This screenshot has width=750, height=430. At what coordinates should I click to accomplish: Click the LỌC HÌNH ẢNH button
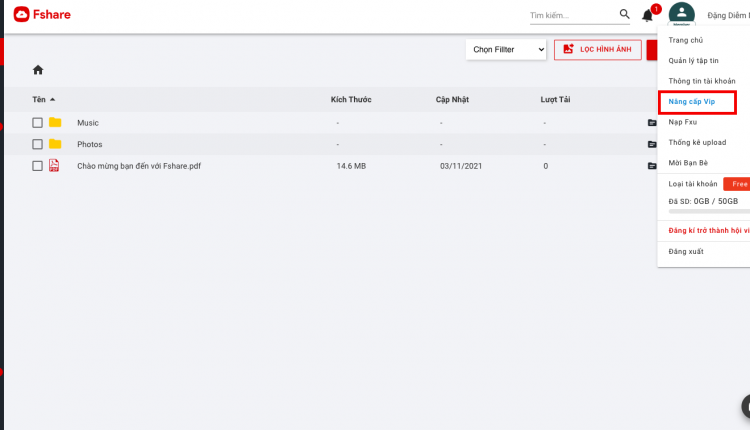pyautogui.click(x=597, y=50)
